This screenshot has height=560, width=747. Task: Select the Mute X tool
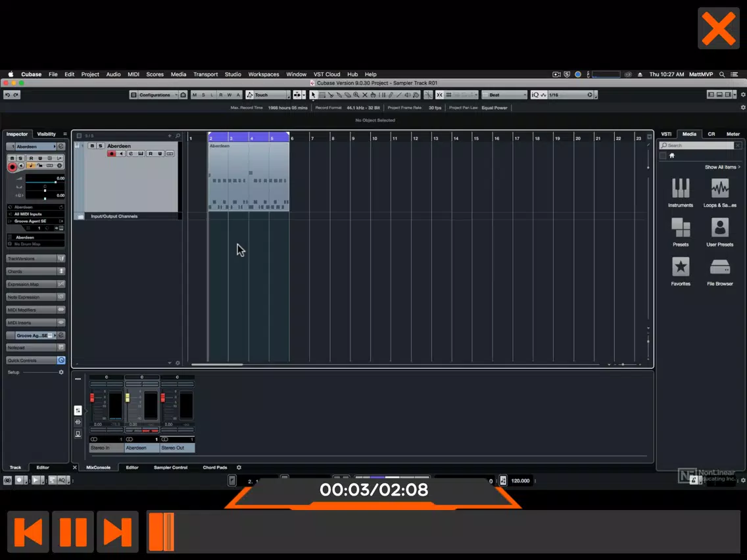tap(365, 95)
